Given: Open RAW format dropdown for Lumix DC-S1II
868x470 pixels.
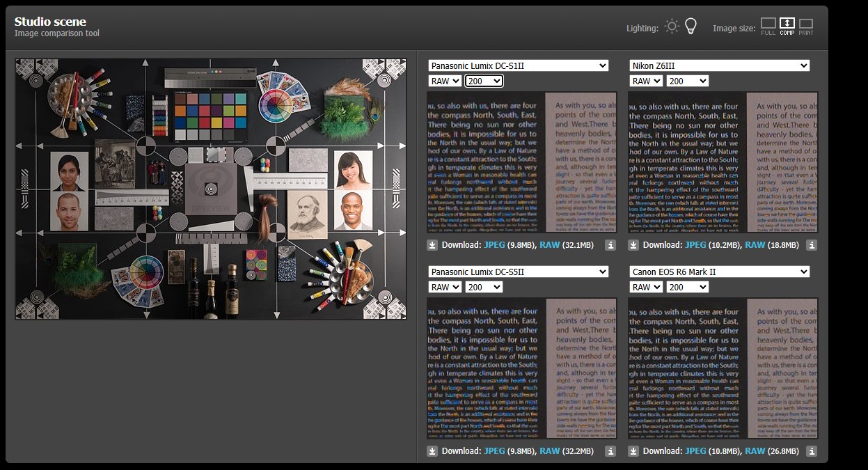Looking at the screenshot, I should point(445,81).
